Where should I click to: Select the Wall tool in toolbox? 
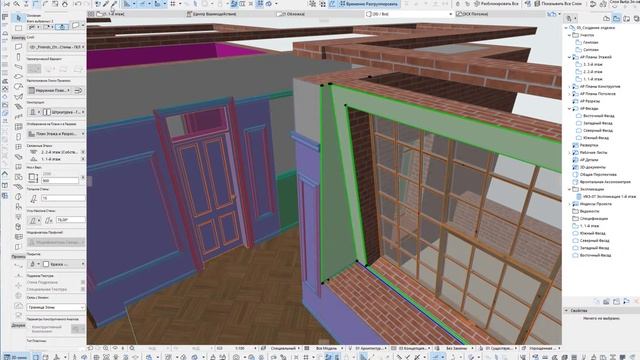tap(18, 47)
